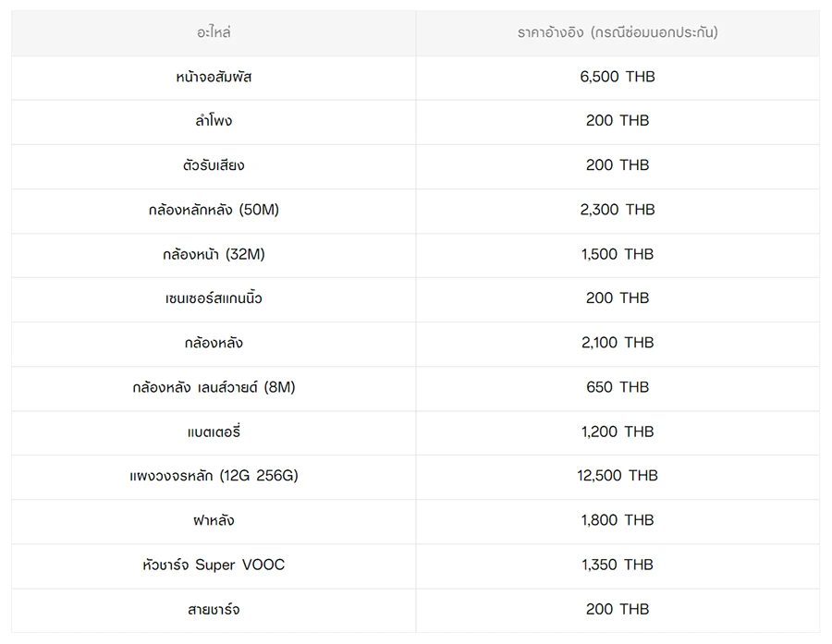Click the แบตเตอรี่ part name
Viewport: 832px width, 644px height.
tap(214, 431)
